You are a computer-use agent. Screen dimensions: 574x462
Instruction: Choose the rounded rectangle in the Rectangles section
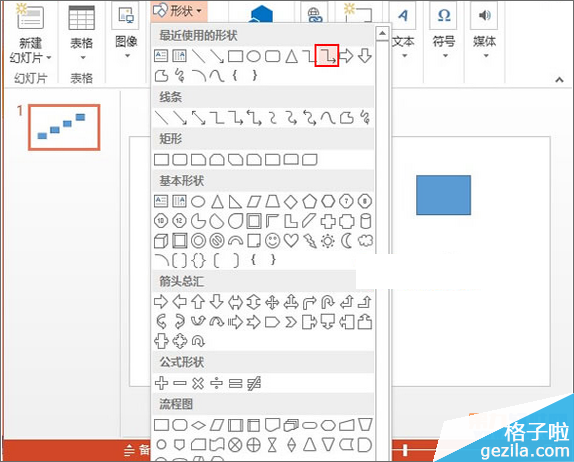(x=180, y=160)
